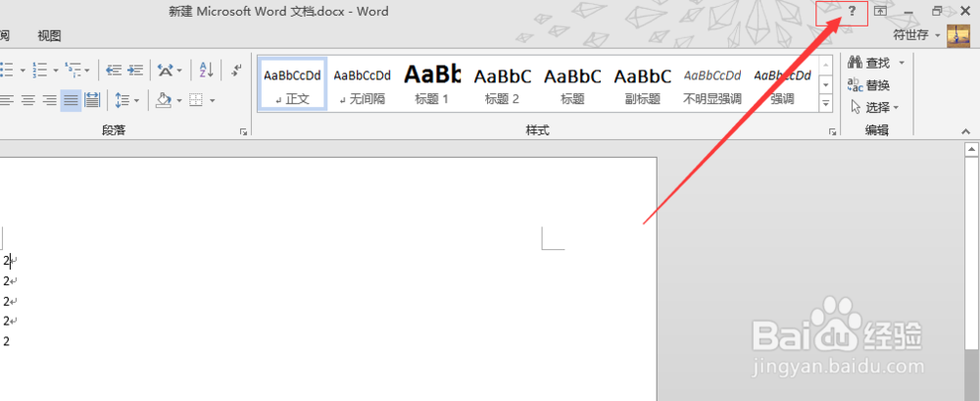Open the Asian layout text tool

pos(165,70)
